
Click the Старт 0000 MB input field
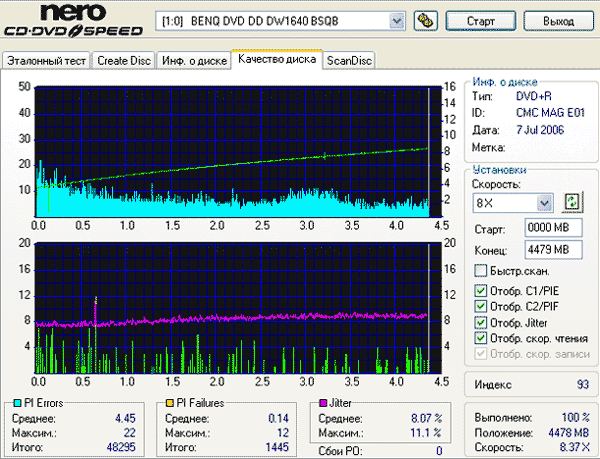point(554,228)
